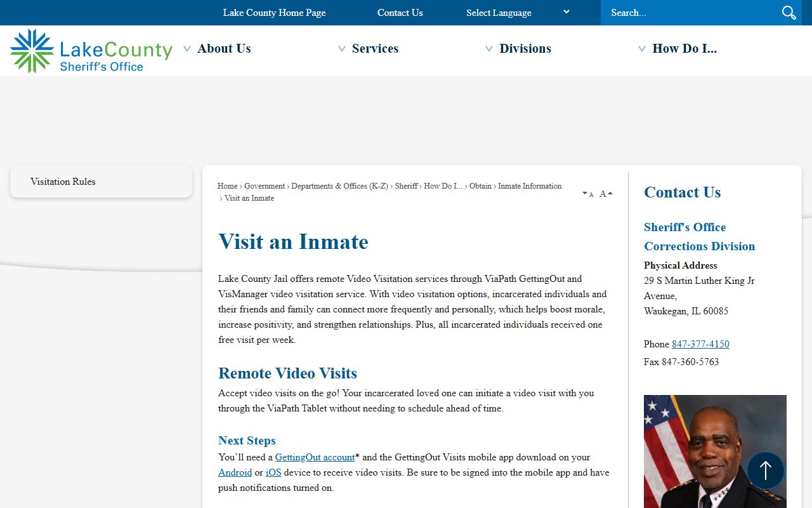Image resolution: width=812 pixels, height=508 pixels.
Task: Increase the page font size
Action: (606, 194)
